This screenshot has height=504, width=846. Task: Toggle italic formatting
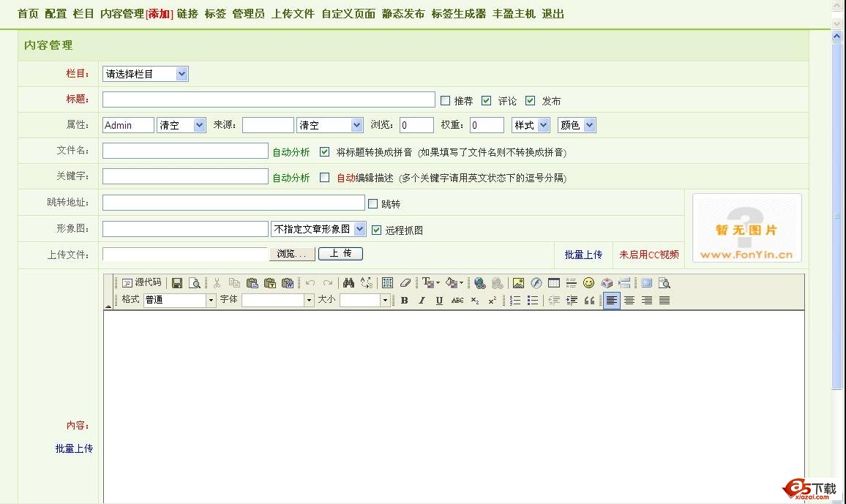pos(422,300)
